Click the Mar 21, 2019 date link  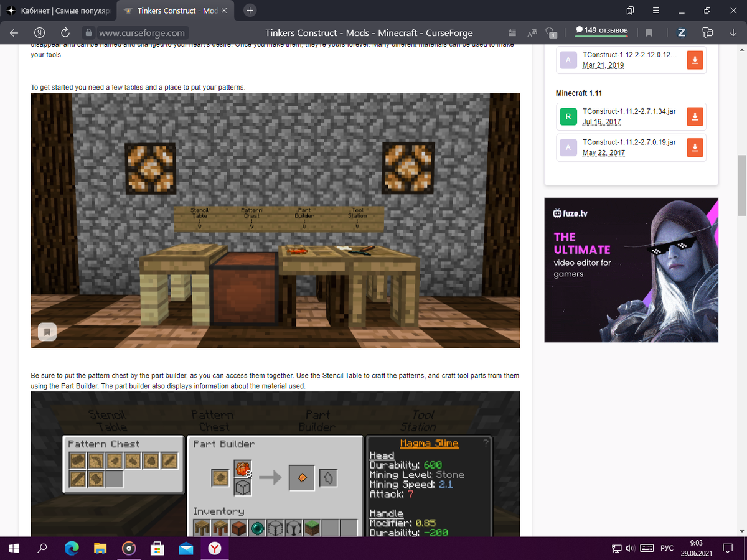[x=603, y=65]
